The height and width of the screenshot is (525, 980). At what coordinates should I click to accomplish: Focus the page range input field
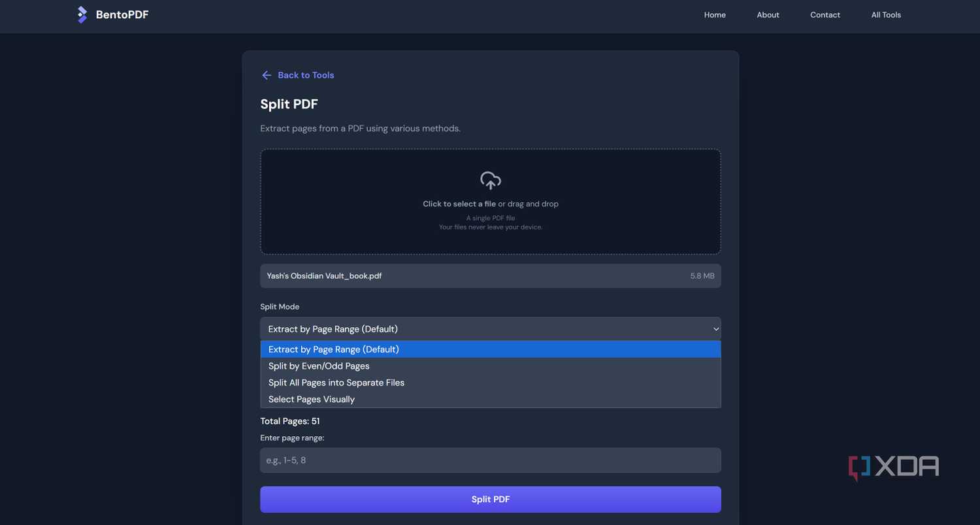click(x=491, y=460)
